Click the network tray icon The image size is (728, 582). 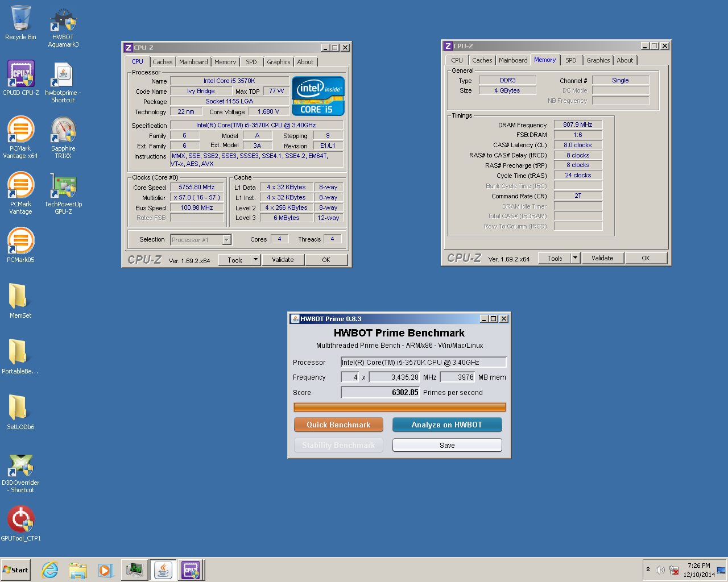(674, 570)
